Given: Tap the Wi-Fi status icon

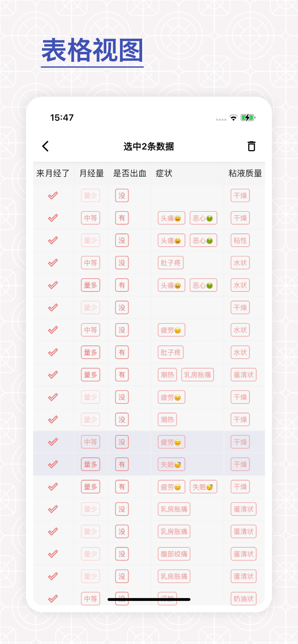Looking at the screenshot, I should pos(234,118).
